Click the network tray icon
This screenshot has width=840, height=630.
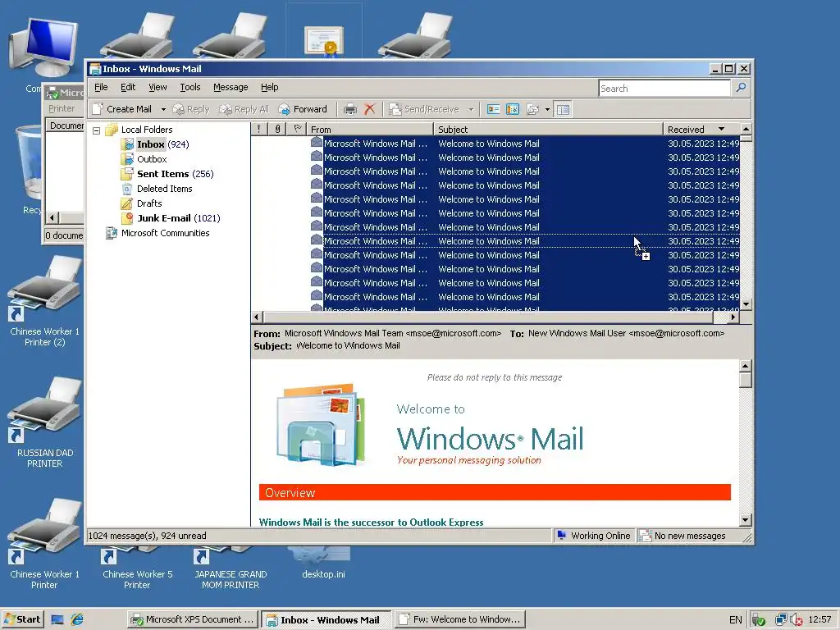click(781, 620)
